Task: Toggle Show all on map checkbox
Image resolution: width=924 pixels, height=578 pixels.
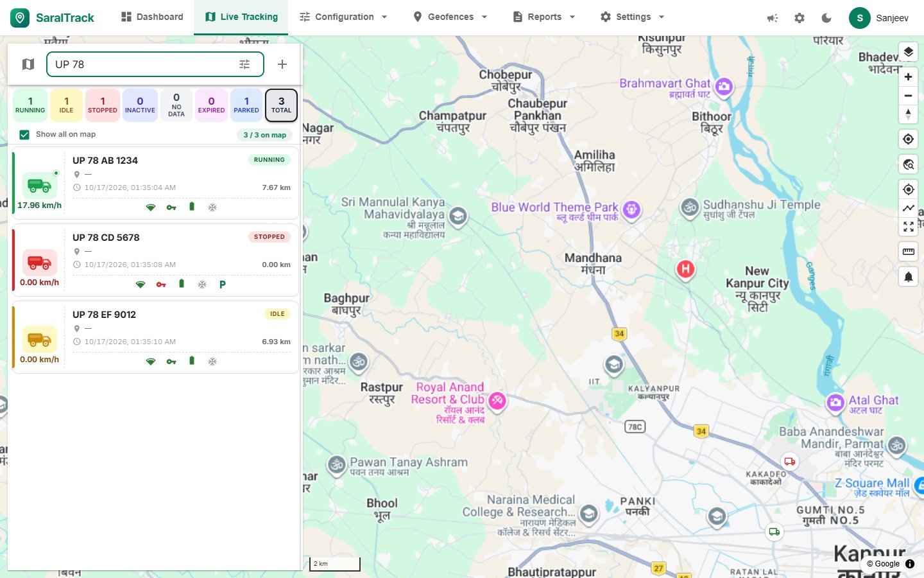Action: (x=24, y=135)
